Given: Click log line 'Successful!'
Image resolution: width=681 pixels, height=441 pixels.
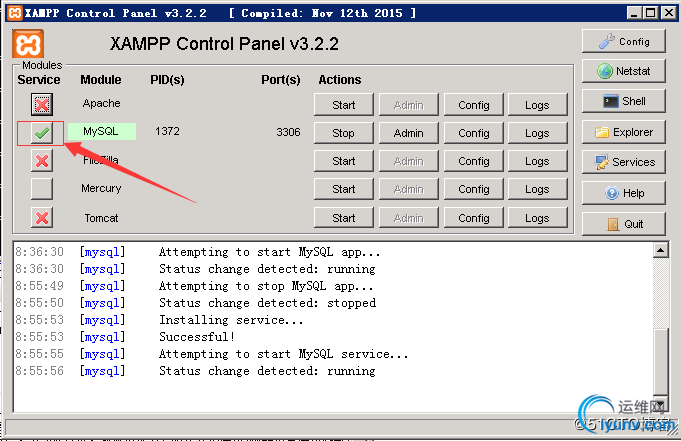Looking at the screenshot, I should 197,337.
